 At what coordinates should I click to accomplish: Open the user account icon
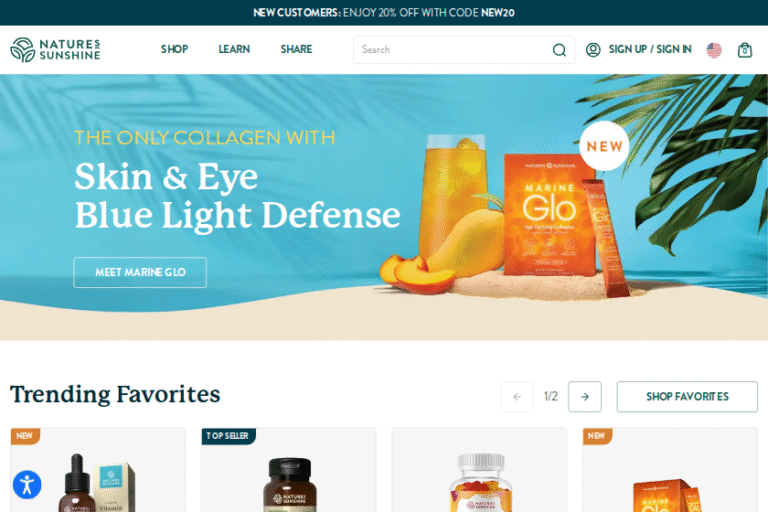point(593,49)
